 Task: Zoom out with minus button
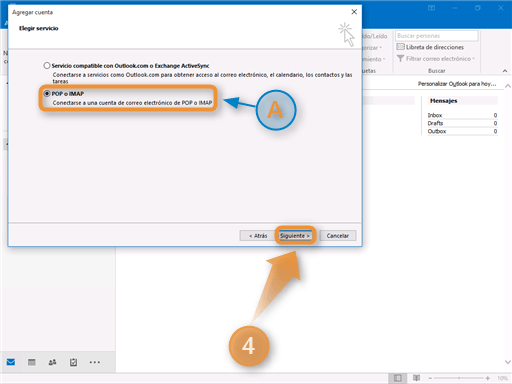[x=430, y=378]
